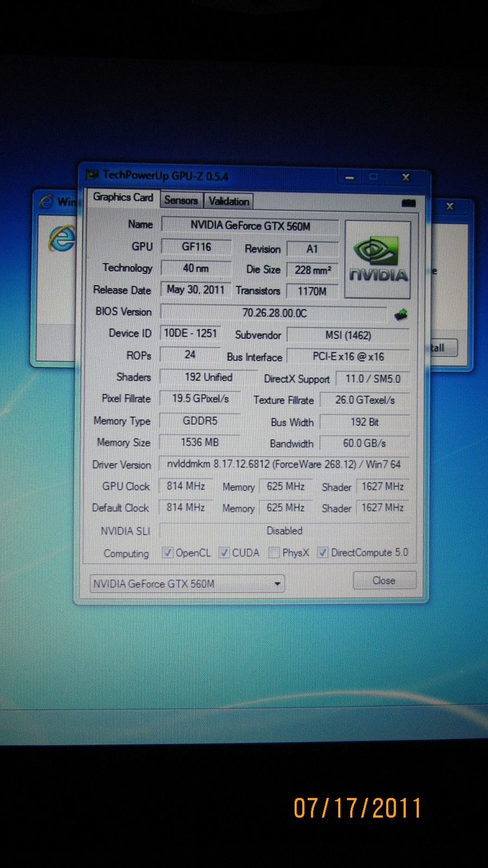Click the Internet Explorer logo in background window

tap(62, 239)
